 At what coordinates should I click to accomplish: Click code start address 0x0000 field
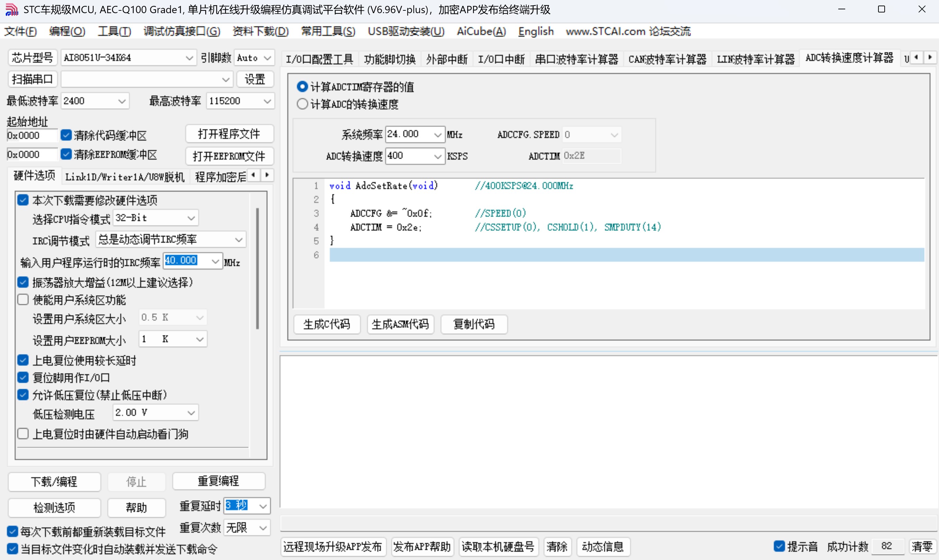tap(32, 135)
